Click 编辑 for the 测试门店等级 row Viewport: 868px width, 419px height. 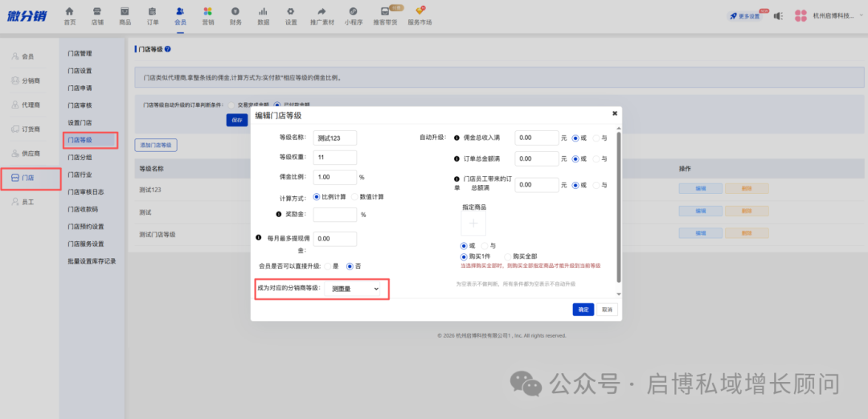(700, 234)
